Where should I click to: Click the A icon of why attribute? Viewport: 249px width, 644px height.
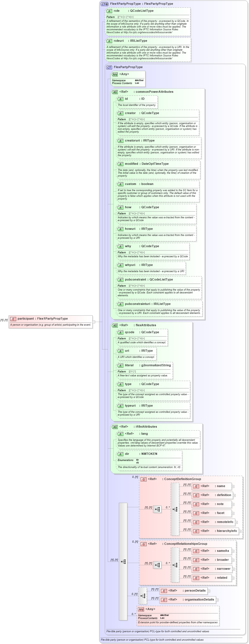point(120,246)
